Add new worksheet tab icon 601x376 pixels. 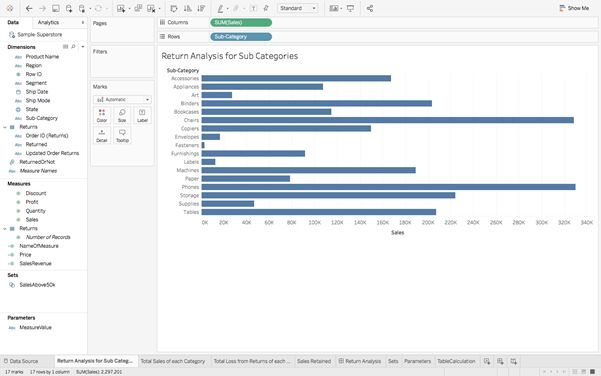(487, 361)
